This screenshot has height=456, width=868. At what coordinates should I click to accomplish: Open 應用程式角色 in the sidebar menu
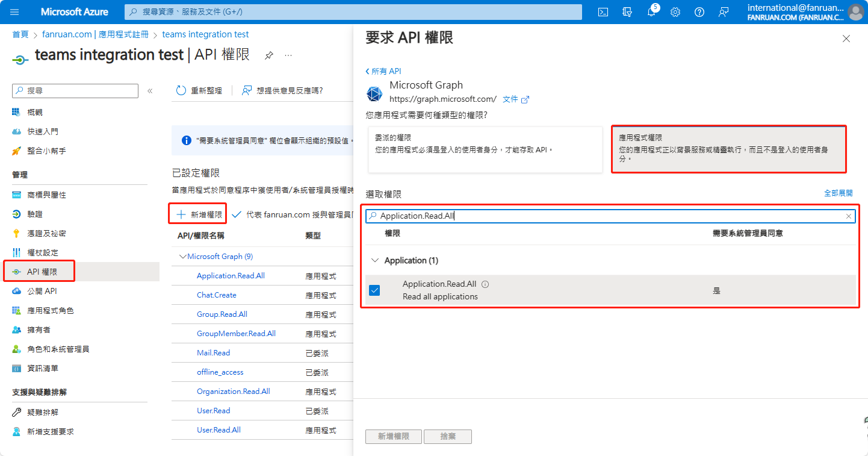point(50,311)
